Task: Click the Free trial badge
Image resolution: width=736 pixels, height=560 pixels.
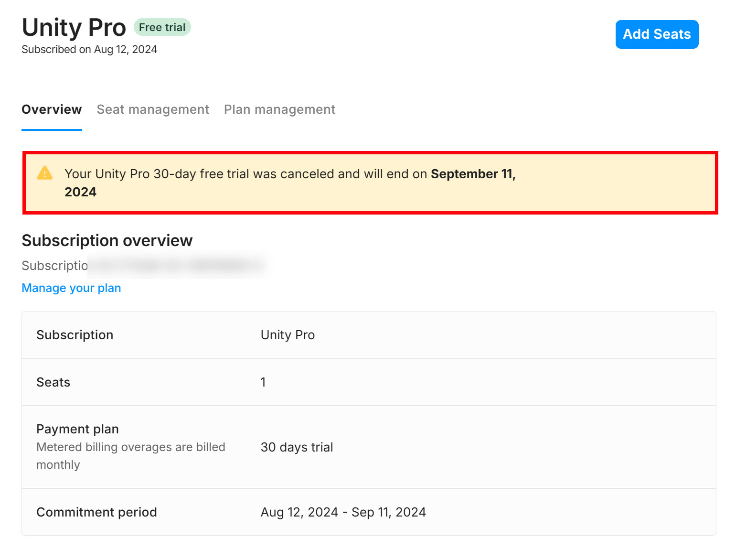Action: tap(162, 27)
